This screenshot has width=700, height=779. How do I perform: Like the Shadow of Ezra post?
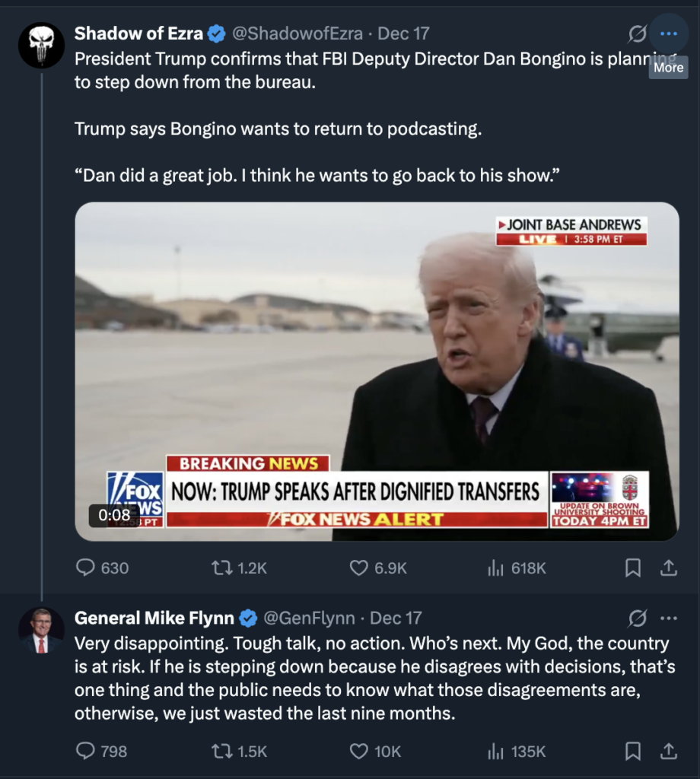(358, 568)
